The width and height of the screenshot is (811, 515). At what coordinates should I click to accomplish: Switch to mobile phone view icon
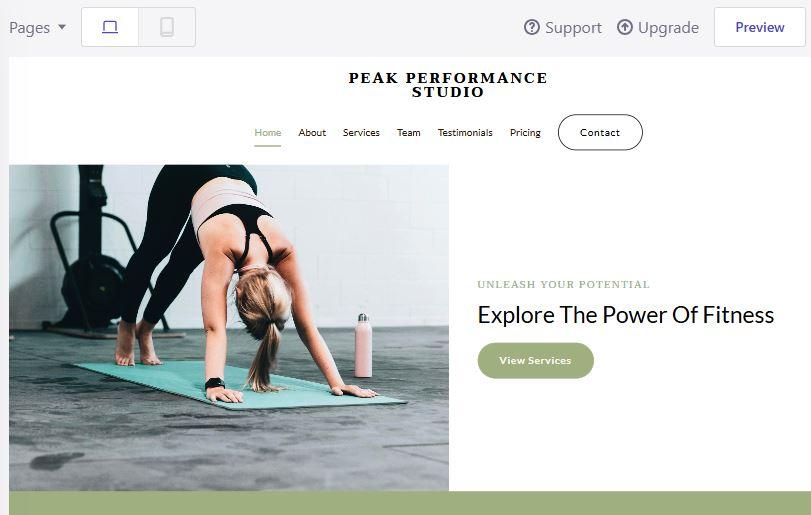[167, 27]
